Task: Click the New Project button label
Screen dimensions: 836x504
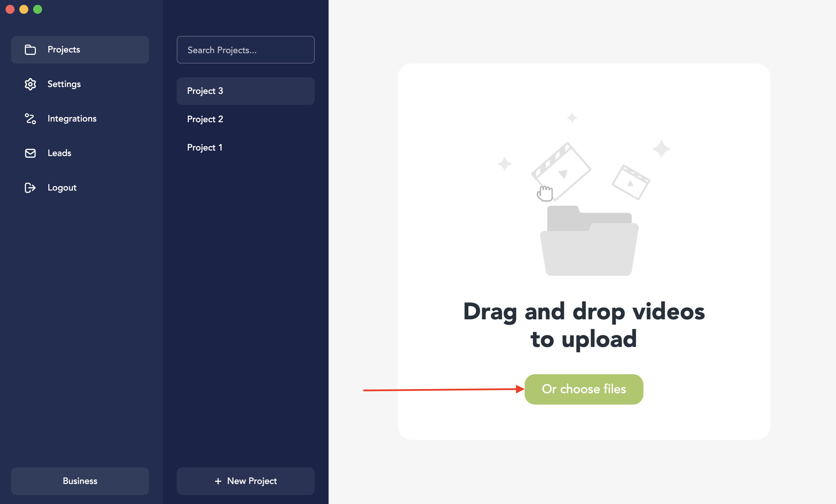Action: pyautogui.click(x=252, y=481)
